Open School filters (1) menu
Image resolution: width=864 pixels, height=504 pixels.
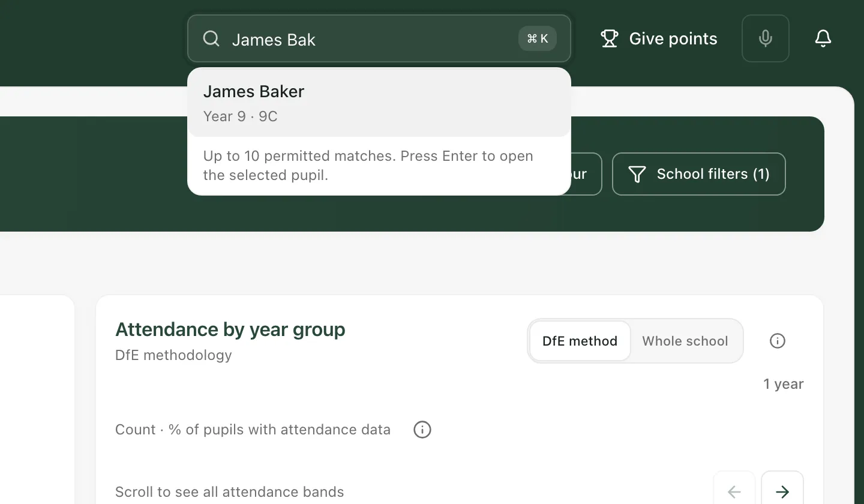(x=698, y=174)
